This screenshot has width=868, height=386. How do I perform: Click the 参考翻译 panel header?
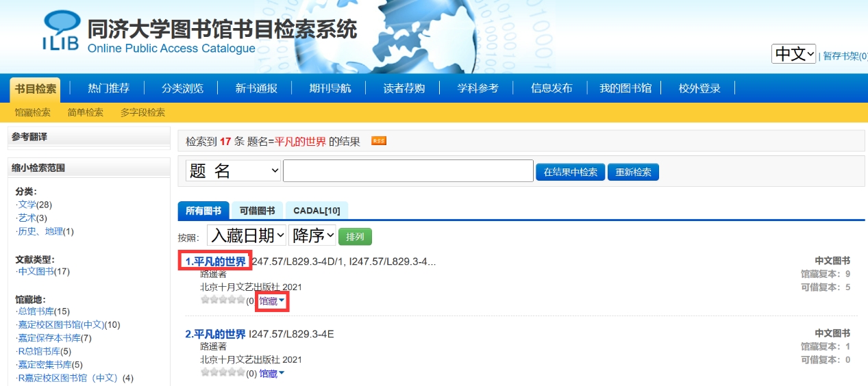coord(88,137)
